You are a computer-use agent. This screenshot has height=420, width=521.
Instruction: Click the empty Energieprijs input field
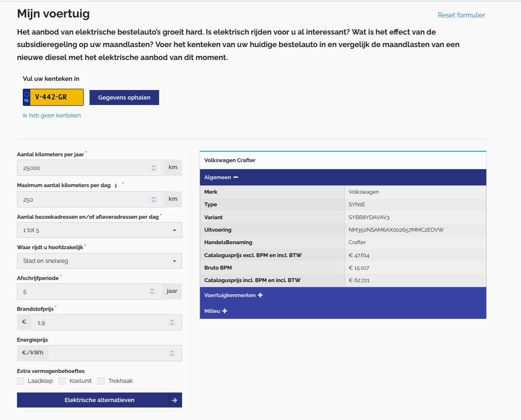pos(115,353)
